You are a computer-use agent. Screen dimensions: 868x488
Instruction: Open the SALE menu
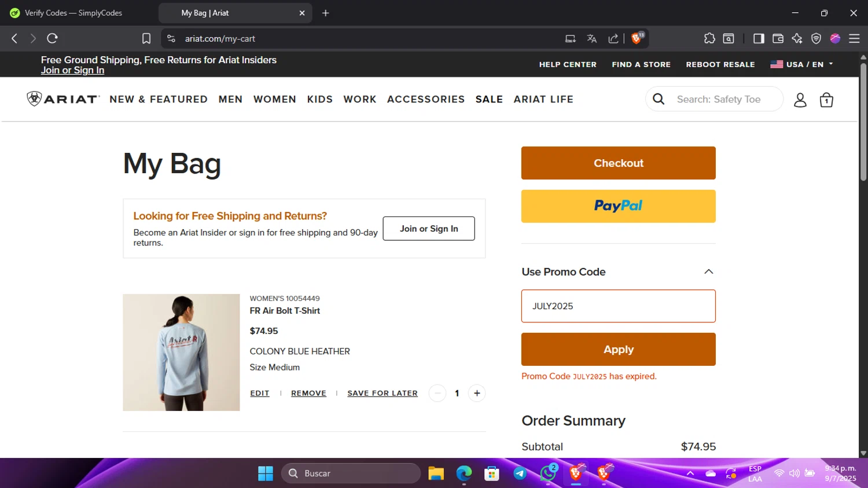[489, 100]
